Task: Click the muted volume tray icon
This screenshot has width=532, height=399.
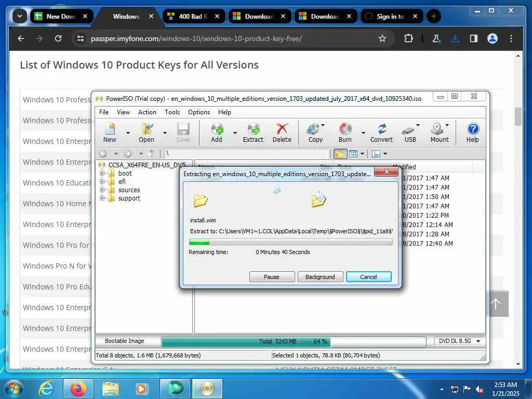Action: click(x=480, y=389)
